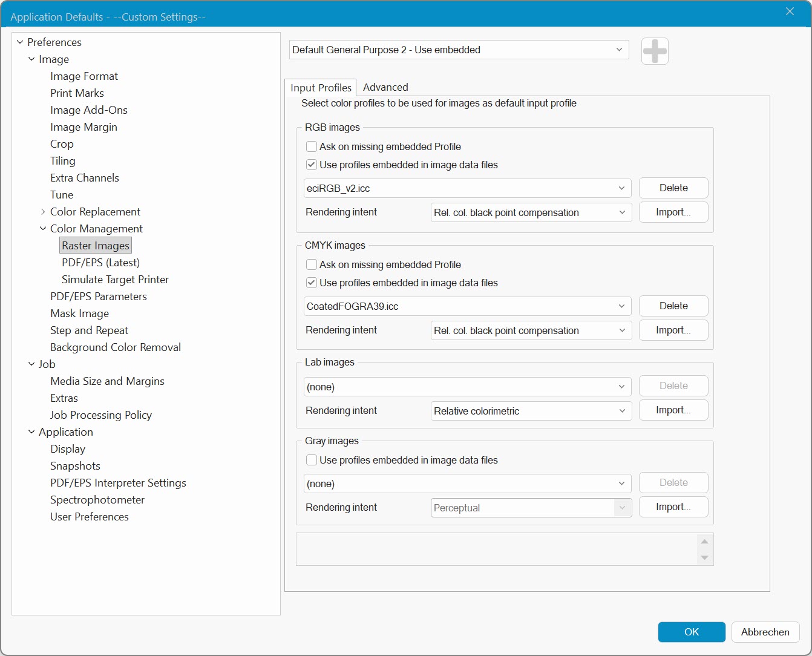Switch to the Advanced tab
Image resolution: width=812 pixels, height=656 pixels.
click(385, 87)
